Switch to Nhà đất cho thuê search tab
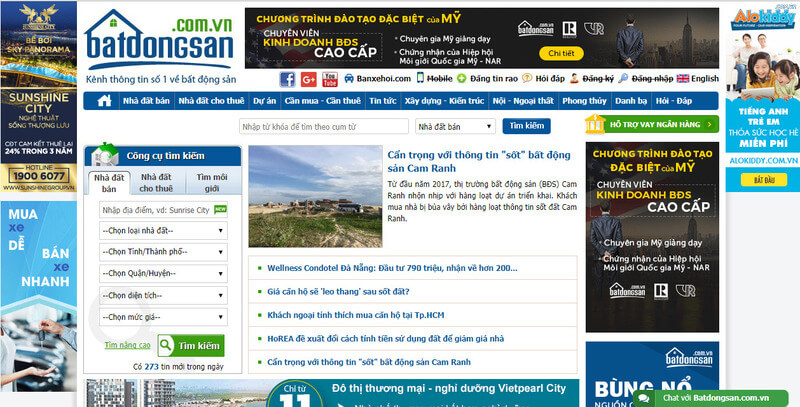800x407 pixels. tap(155, 182)
